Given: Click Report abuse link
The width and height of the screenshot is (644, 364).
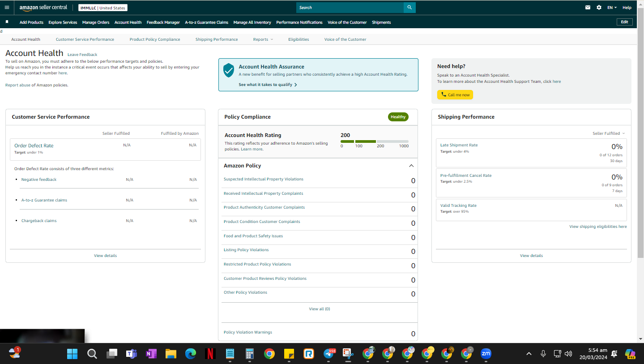Looking at the screenshot, I should coord(18,85).
